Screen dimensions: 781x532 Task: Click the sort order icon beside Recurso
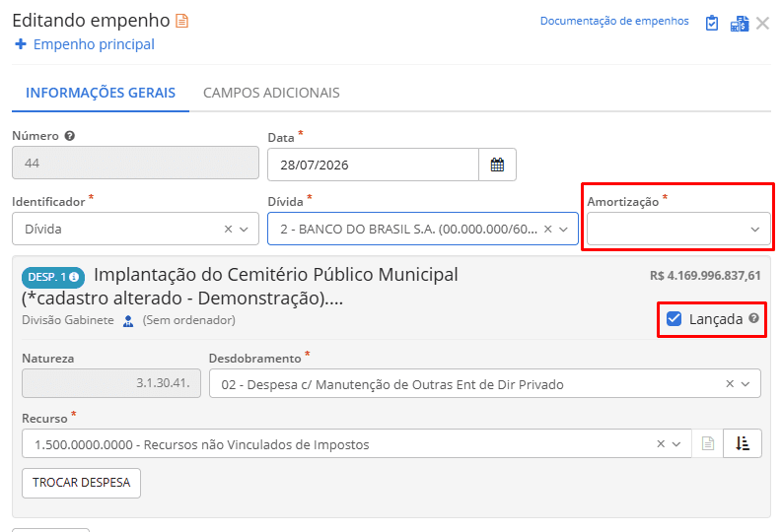point(743,443)
